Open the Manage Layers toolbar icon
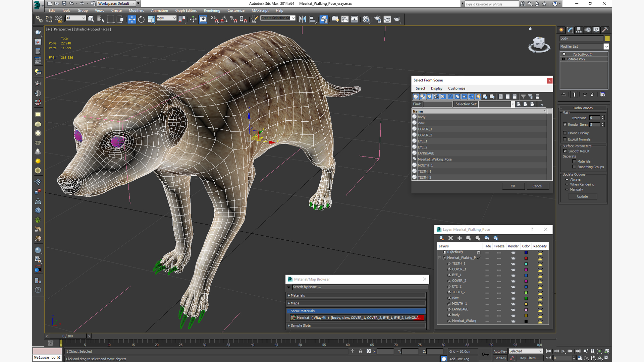This screenshot has height=362, width=644. click(324, 19)
